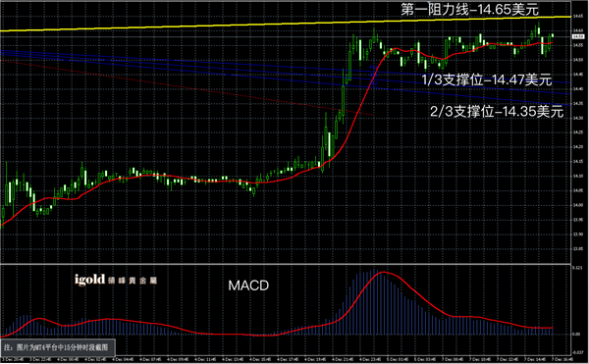Select the blue descending support lines bundle
The height and width of the screenshot is (364, 589).
(286, 75)
